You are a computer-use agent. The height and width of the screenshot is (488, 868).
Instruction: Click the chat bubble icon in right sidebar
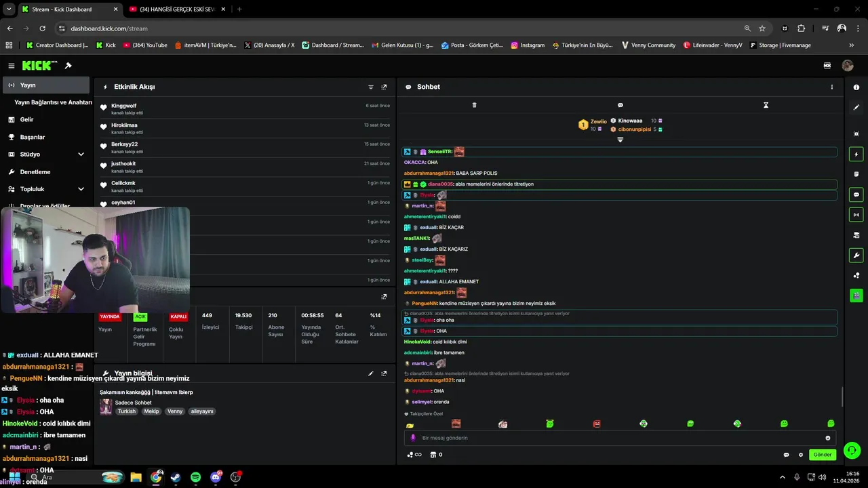[x=856, y=195]
